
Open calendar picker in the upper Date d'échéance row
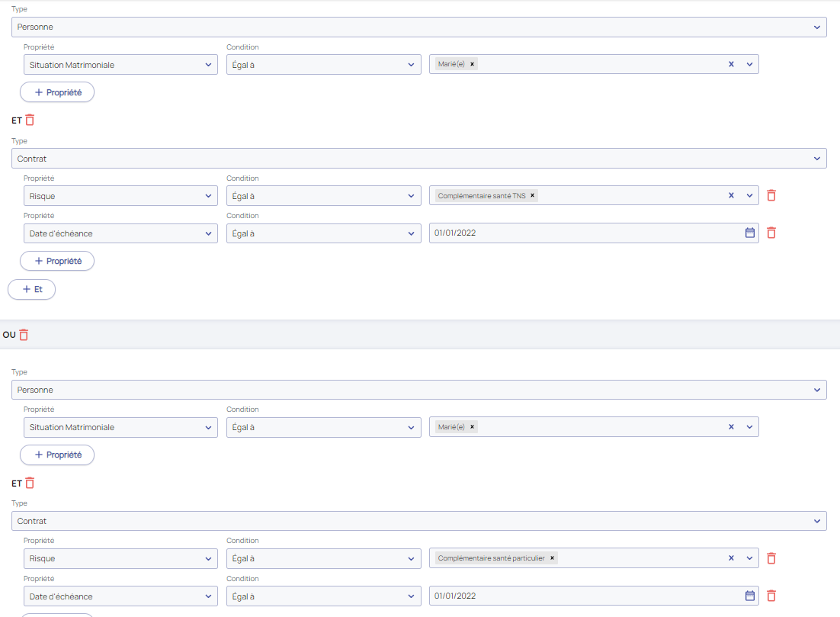coord(749,233)
